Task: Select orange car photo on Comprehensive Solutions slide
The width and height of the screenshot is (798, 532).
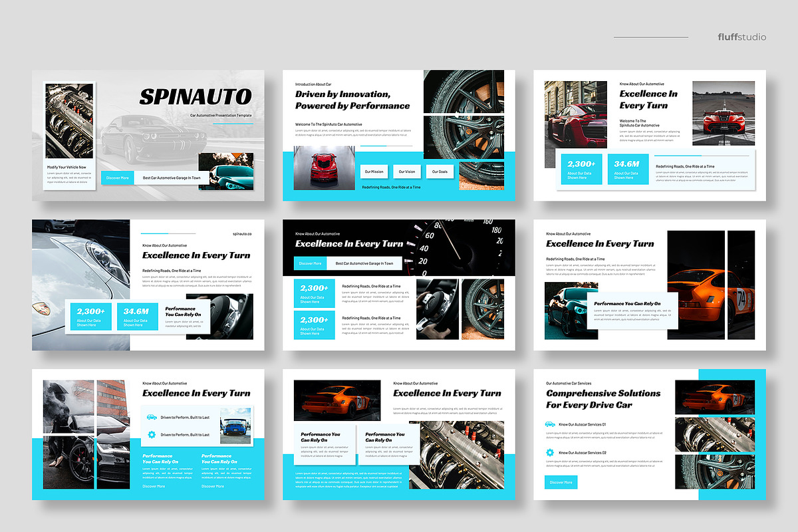Action: point(715,396)
